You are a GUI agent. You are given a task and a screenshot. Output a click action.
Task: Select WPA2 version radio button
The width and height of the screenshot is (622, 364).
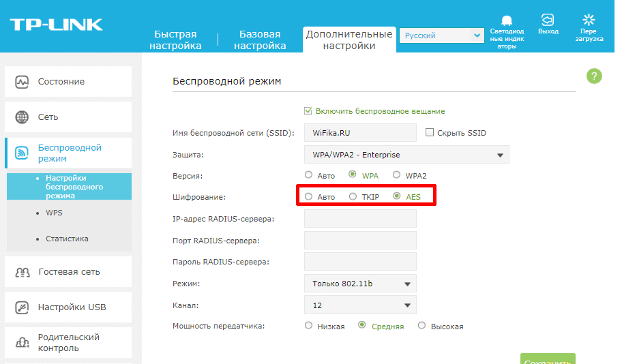[396, 175]
